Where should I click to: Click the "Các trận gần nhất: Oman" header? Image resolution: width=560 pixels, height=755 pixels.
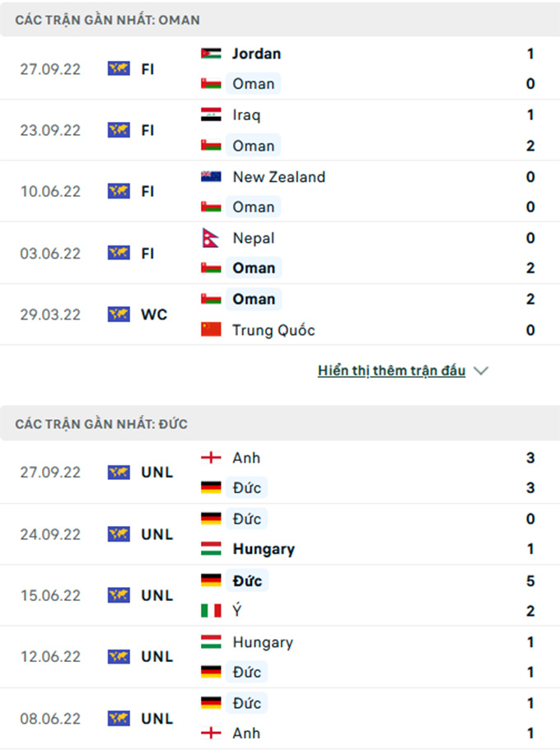tap(107, 20)
